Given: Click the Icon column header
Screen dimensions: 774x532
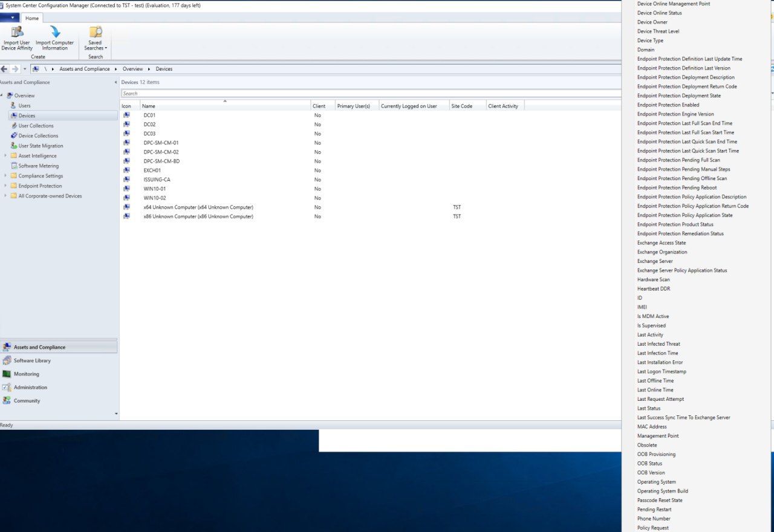Looking at the screenshot, I should 130,106.
